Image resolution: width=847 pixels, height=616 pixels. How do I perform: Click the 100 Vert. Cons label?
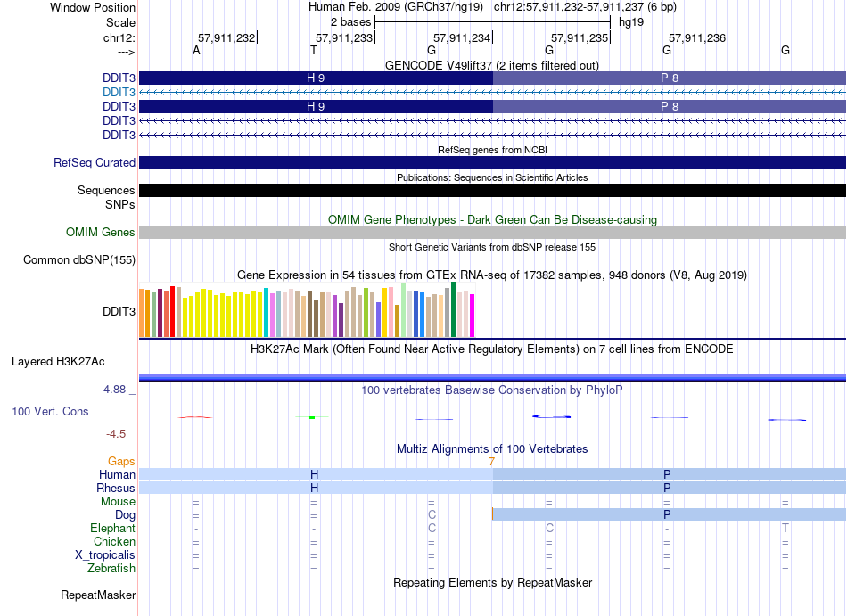50,411
